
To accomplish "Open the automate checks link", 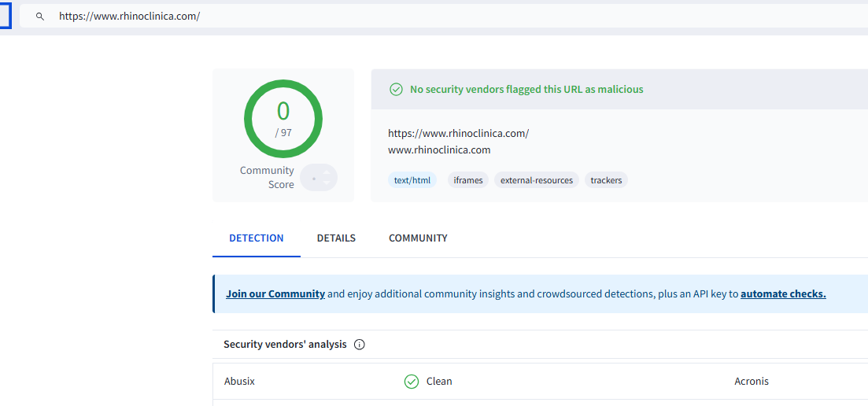I will click(783, 294).
